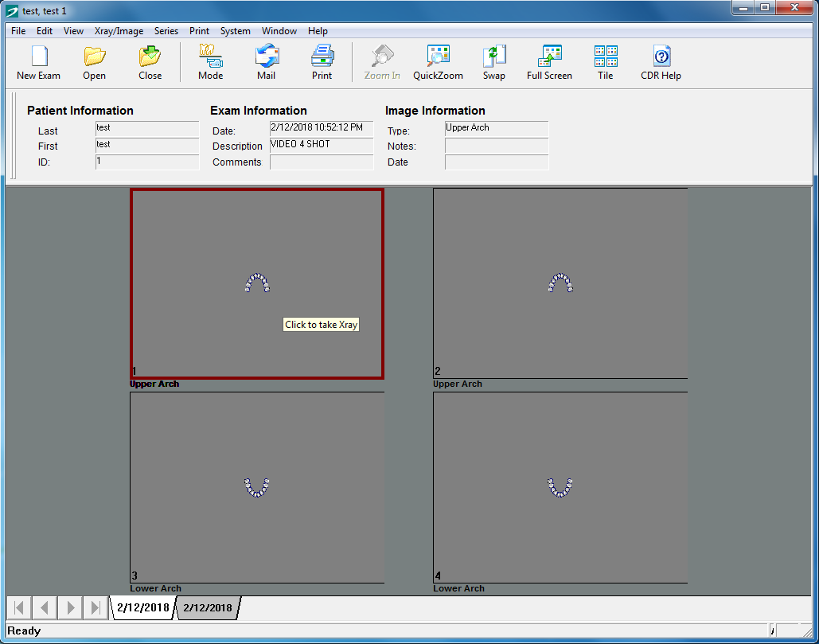Select image frame 1 Upper Arch
Image resolution: width=819 pixels, height=644 pixels.
point(257,283)
